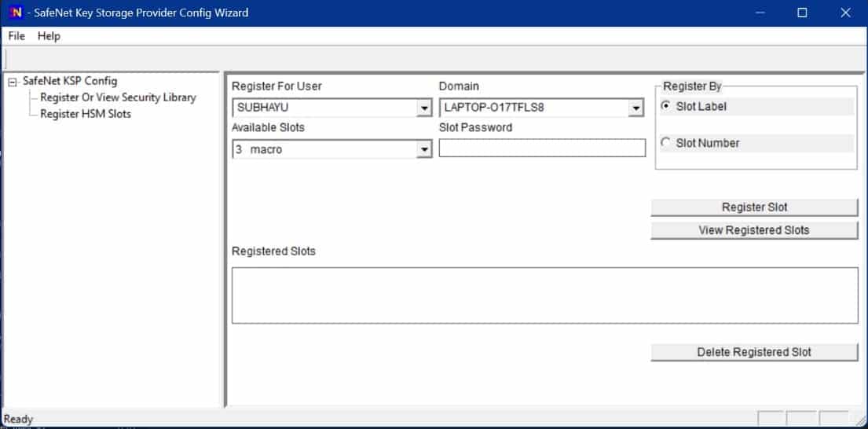Open the Help menu
The image size is (868, 429).
pyautogui.click(x=49, y=36)
